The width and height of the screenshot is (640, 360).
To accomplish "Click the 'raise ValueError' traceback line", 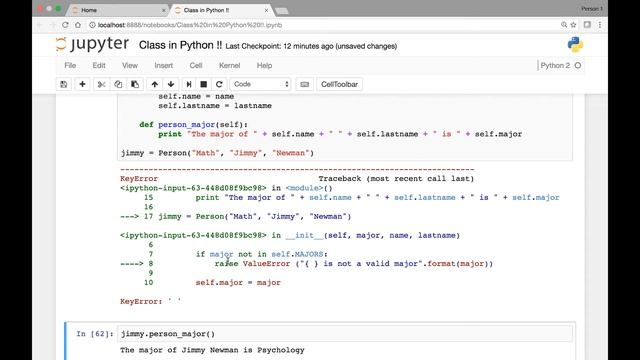I will point(353,264).
